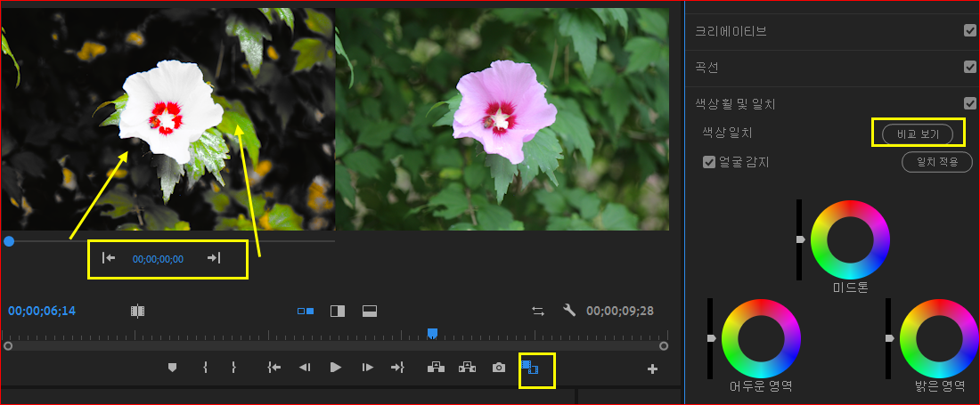Viewport: 980px width, 405px height.
Task: Export frame with the camera icon
Action: [x=498, y=368]
